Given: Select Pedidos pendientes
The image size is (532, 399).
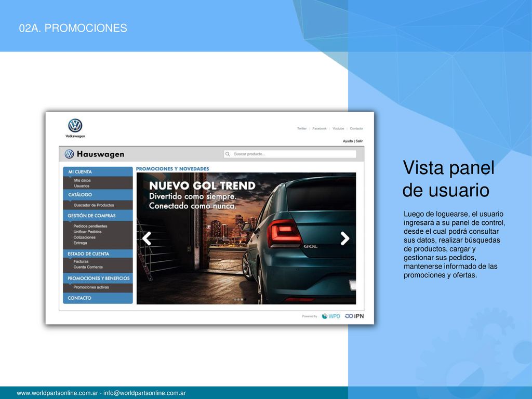Looking at the screenshot, I should [90, 227].
